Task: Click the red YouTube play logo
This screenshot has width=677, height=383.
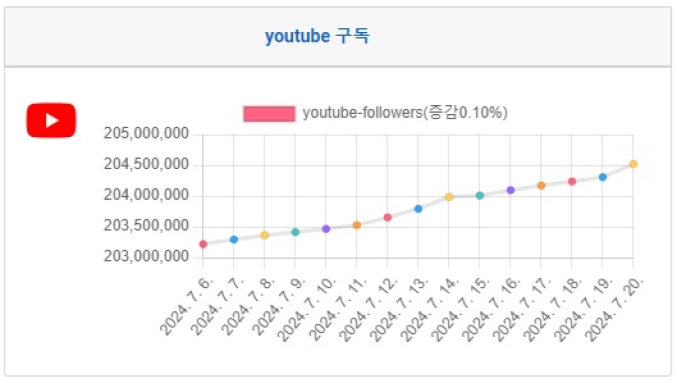Action: [x=51, y=120]
